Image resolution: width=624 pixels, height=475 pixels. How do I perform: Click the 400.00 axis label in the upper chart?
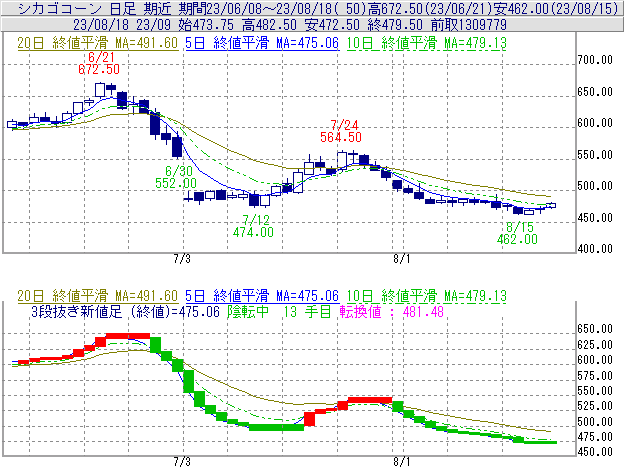point(595,249)
